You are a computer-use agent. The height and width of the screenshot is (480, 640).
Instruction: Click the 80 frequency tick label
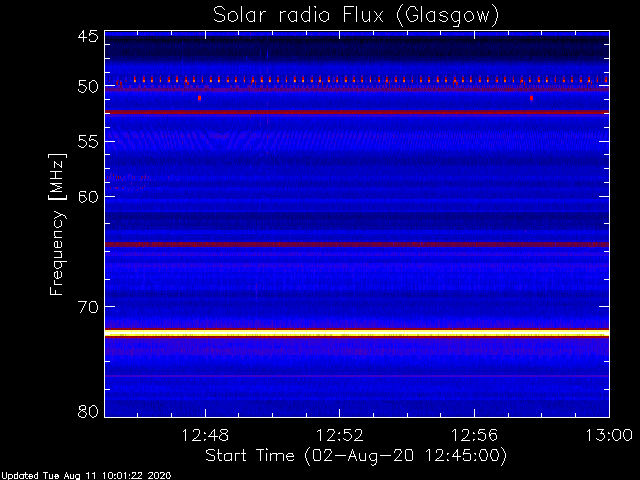pos(88,411)
